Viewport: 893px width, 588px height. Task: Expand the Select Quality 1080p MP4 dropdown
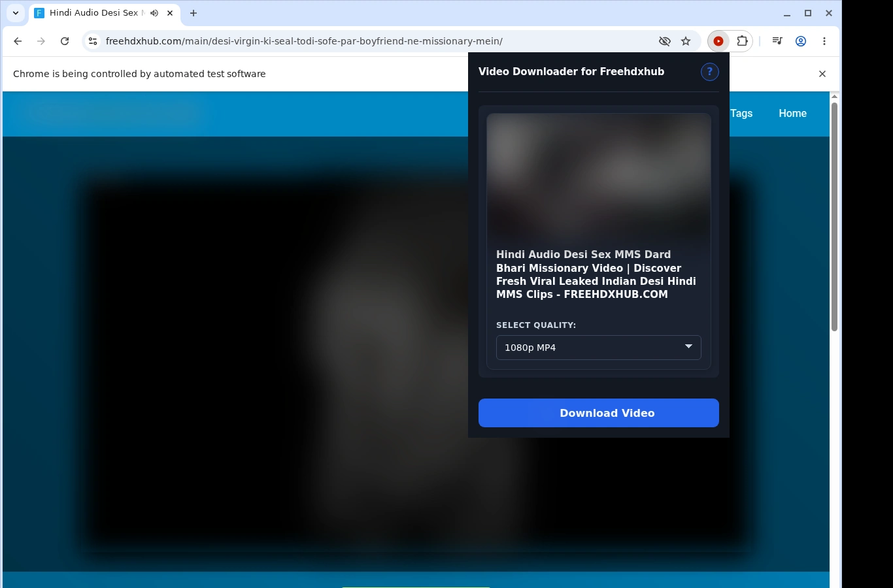pos(599,348)
